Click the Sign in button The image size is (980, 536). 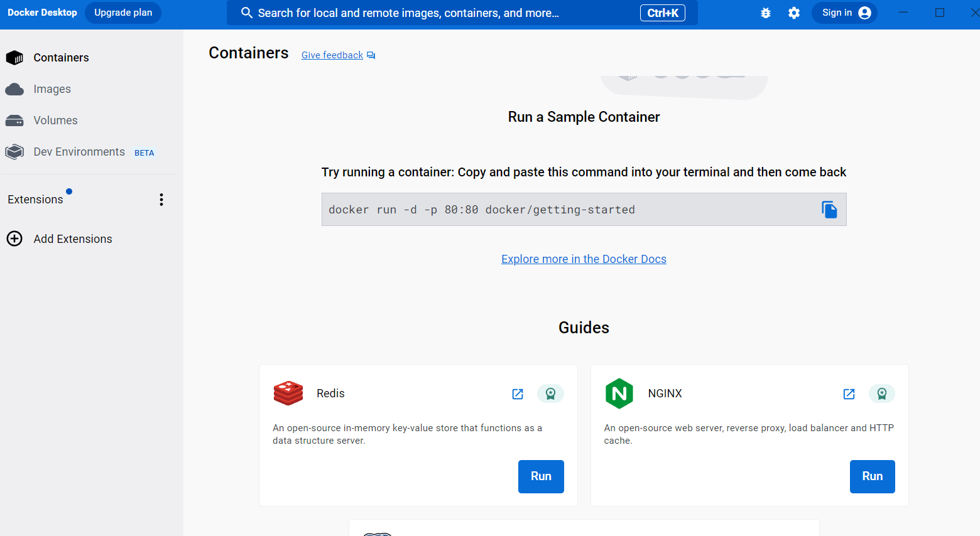click(x=844, y=13)
